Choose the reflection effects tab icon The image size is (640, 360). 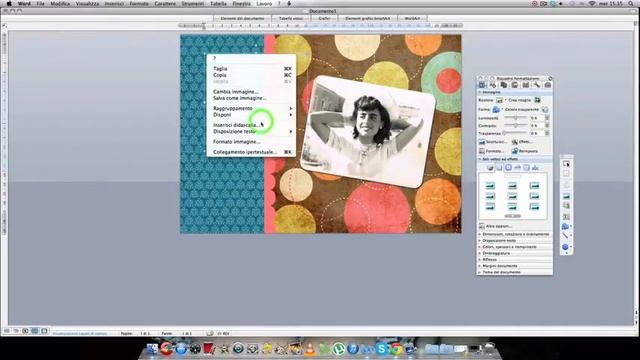[x=517, y=168]
